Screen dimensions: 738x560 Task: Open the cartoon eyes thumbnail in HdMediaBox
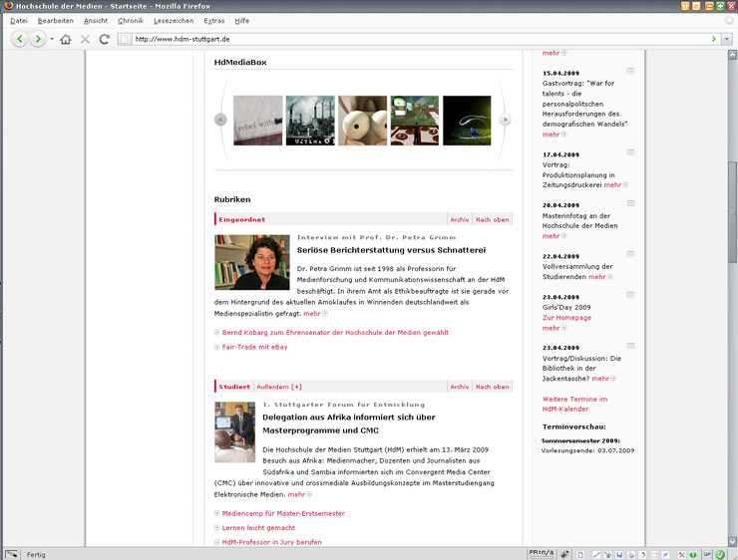pyautogui.click(x=362, y=121)
